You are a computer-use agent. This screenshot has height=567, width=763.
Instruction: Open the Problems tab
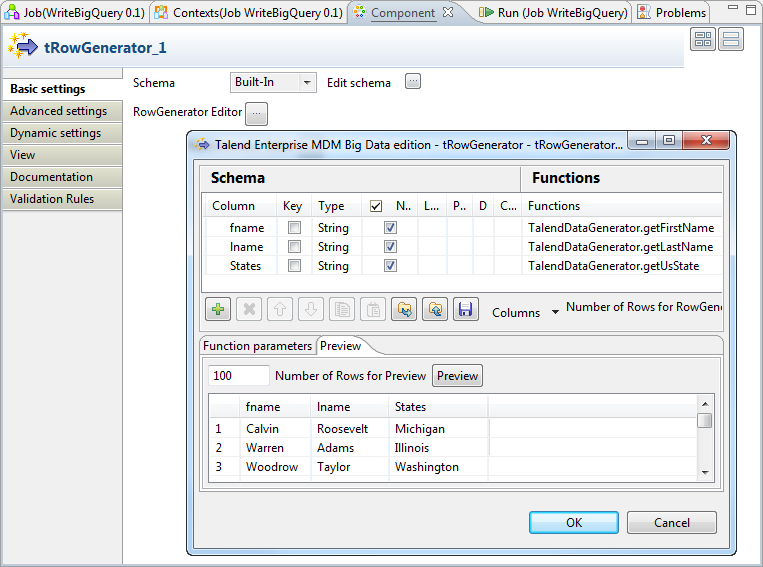[x=672, y=12]
